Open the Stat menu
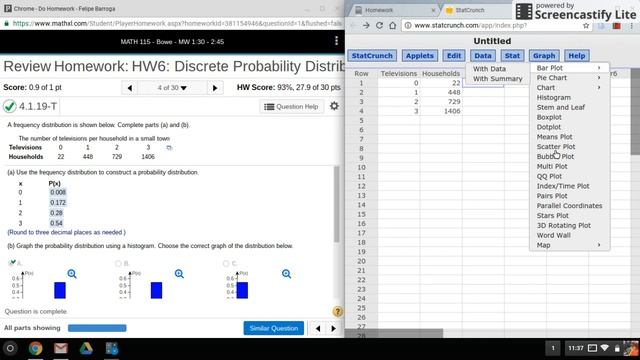The image size is (640, 360). (512, 56)
